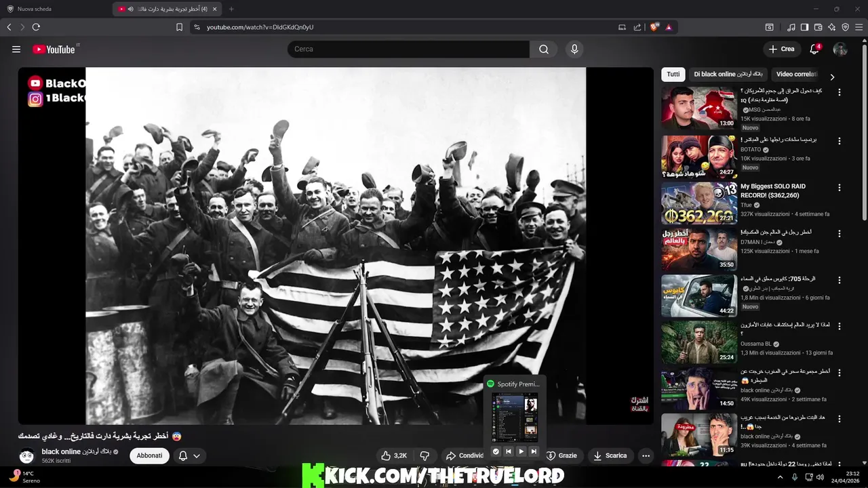Click the Spotify preview window thumbnail
The image size is (868, 488).
[x=515, y=418]
